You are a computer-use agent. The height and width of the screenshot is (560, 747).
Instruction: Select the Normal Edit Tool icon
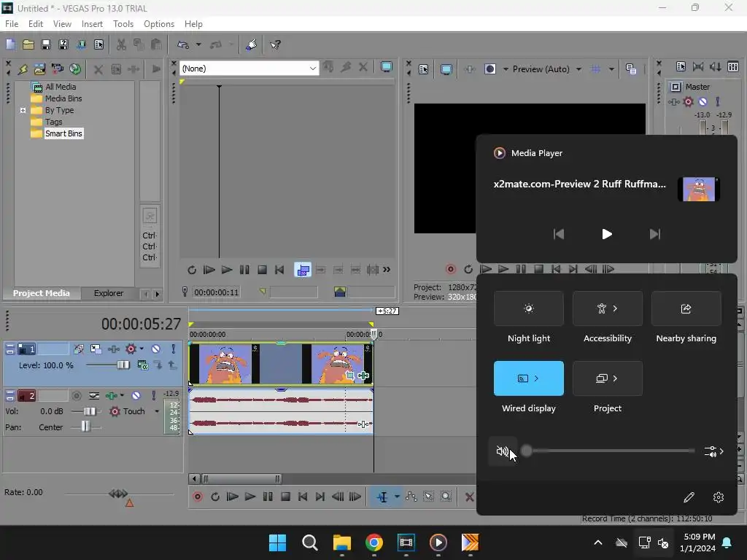pos(382,497)
